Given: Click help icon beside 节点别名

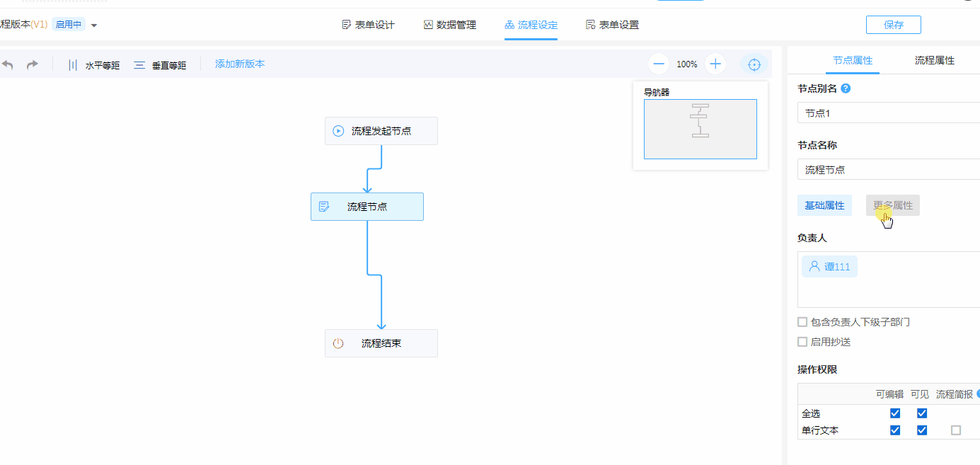Looking at the screenshot, I should click(x=846, y=89).
